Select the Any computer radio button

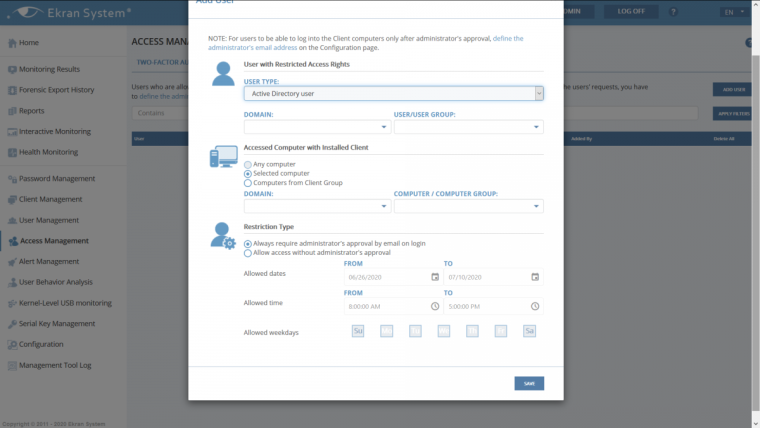[x=247, y=164]
